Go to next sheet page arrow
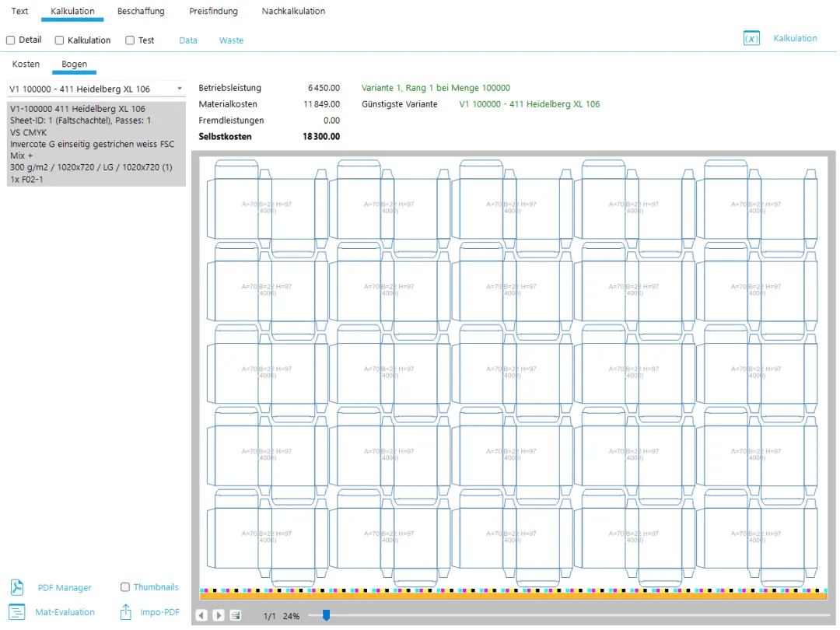Screen dimensions: 840x630 pos(218,615)
